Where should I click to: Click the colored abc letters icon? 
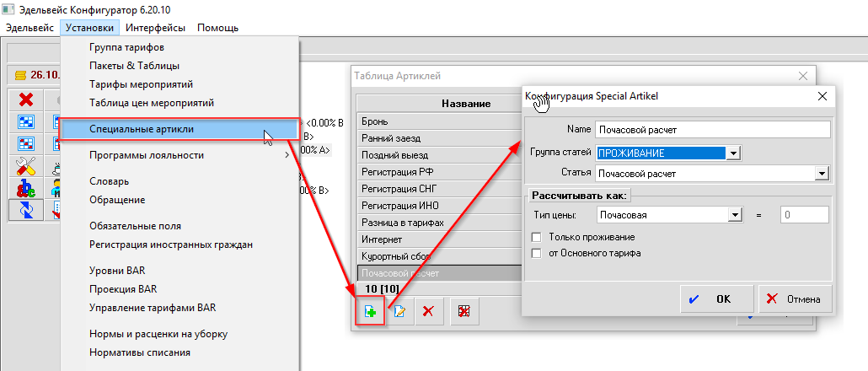pyautogui.click(x=25, y=187)
